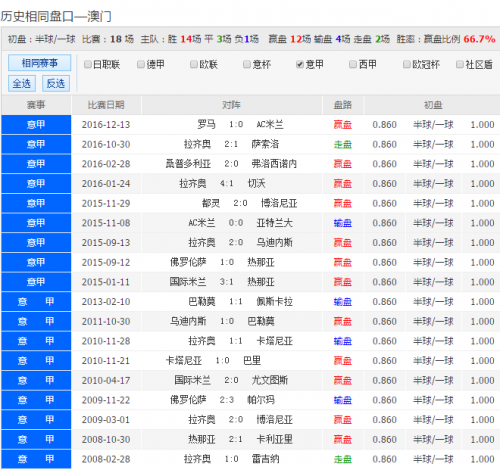Click the 历史相同盘口—澳门 heading

pos(56,16)
